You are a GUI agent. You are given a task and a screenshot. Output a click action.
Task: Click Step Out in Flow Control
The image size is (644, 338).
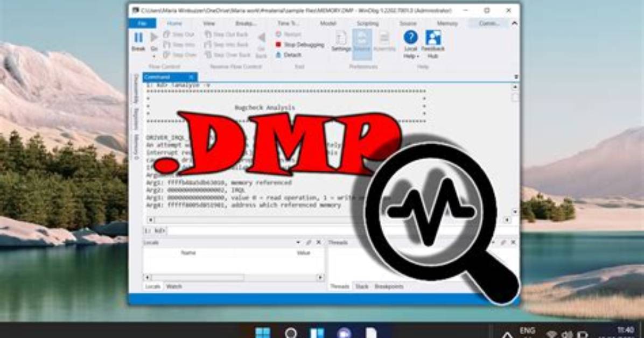tap(179, 34)
